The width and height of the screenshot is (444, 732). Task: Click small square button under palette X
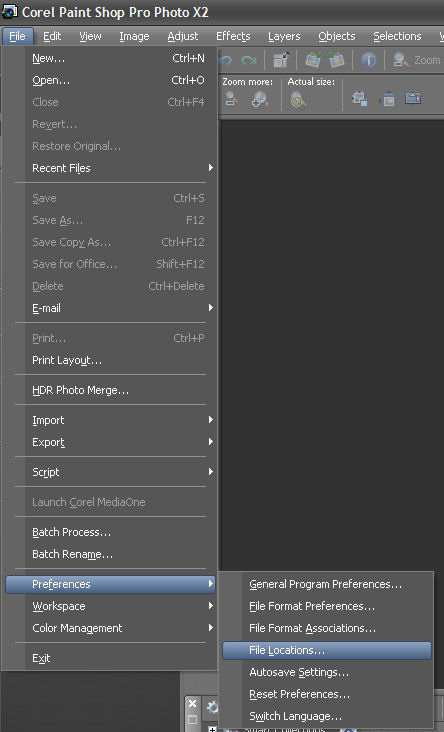(x=192, y=719)
